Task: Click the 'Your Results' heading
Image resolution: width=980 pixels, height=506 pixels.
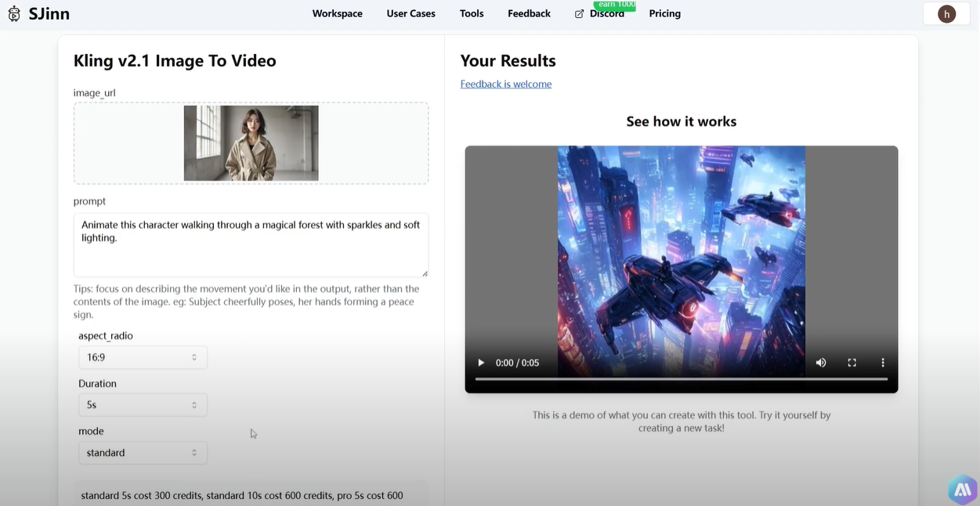Action: [x=508, y=60]
